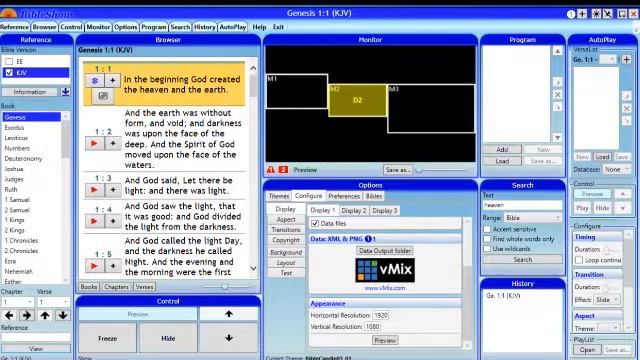Click the right arrow navigation icon under Chapter

(x=27, y=315)
